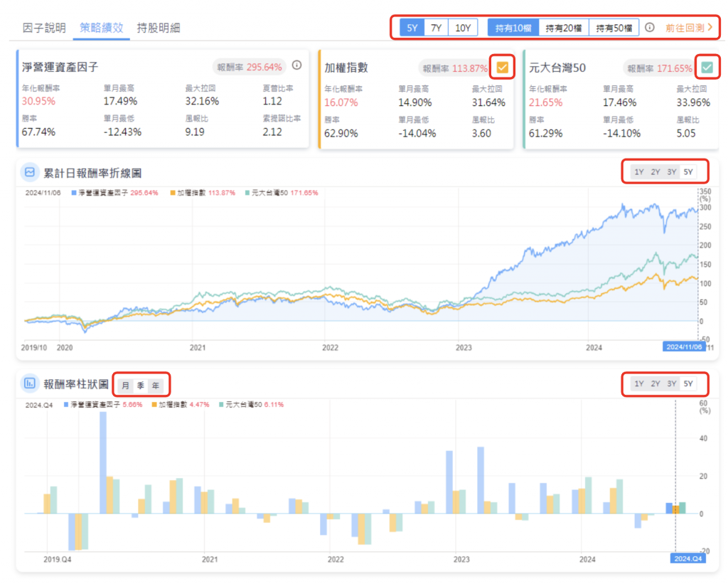Screen dimensions: 728x584
Task: Open the 持股明細 tab
Action: (158, 28)
